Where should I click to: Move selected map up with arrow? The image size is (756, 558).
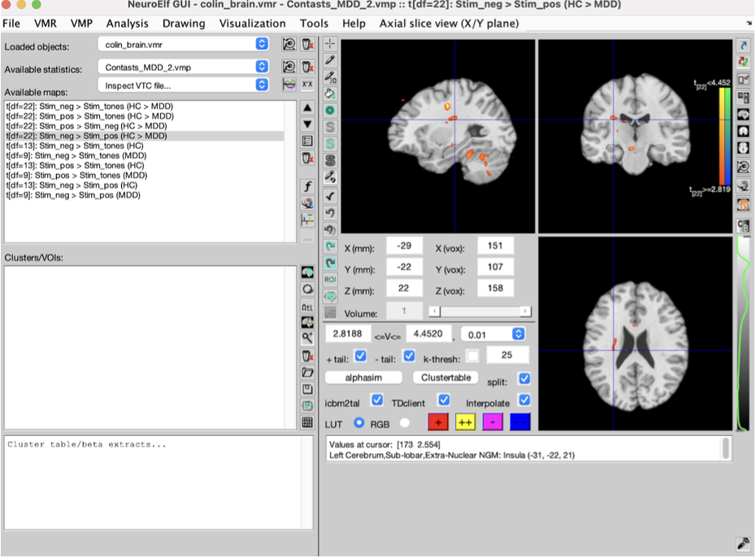307,107
